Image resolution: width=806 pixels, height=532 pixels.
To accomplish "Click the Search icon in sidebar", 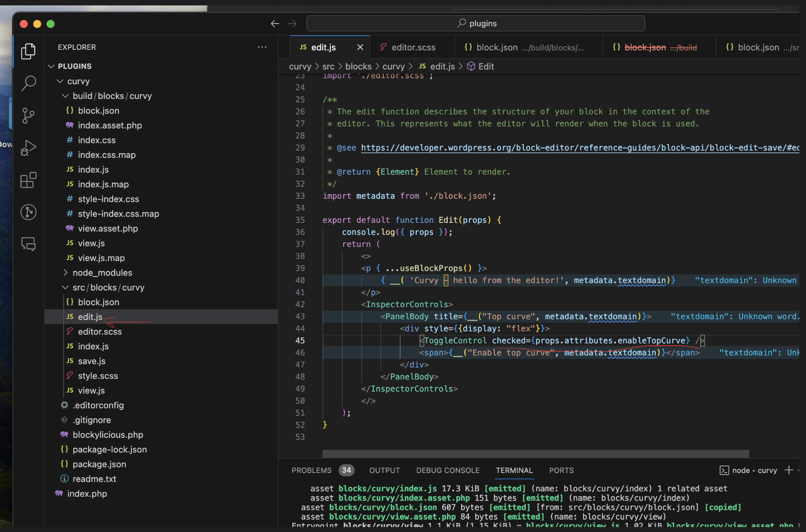I will pos(29,83).
